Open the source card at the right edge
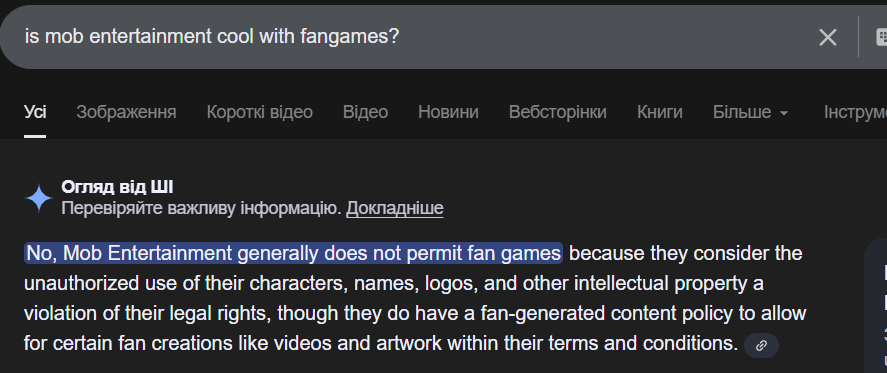The width and height of the screenshot is (887, 373). pyautogui.click(x=876, y=306)
